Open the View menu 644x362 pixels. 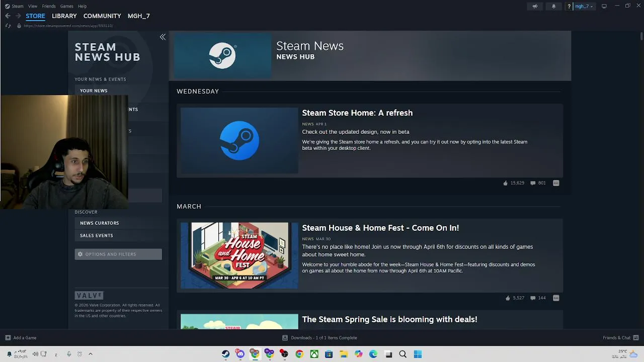click(x=33, y=6)
